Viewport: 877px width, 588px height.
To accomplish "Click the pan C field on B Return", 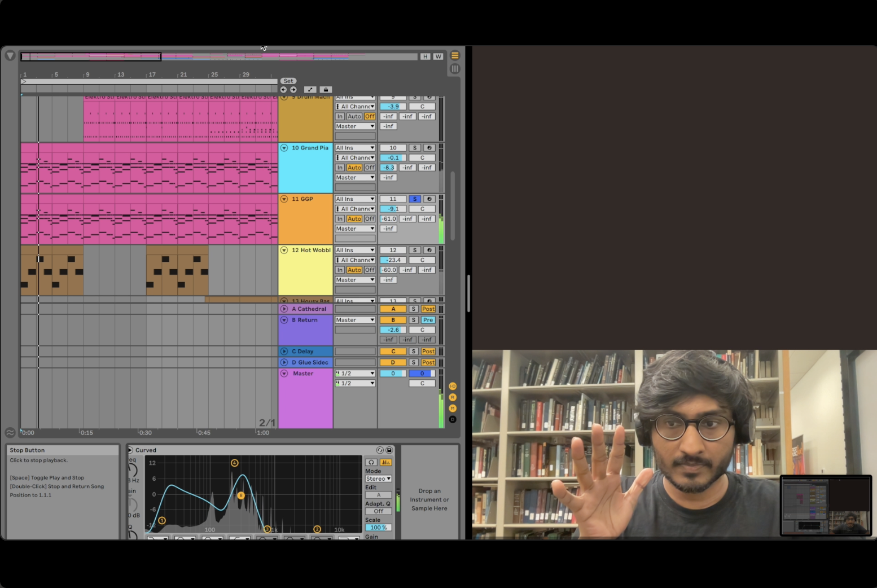I will (x=422, y=330).
